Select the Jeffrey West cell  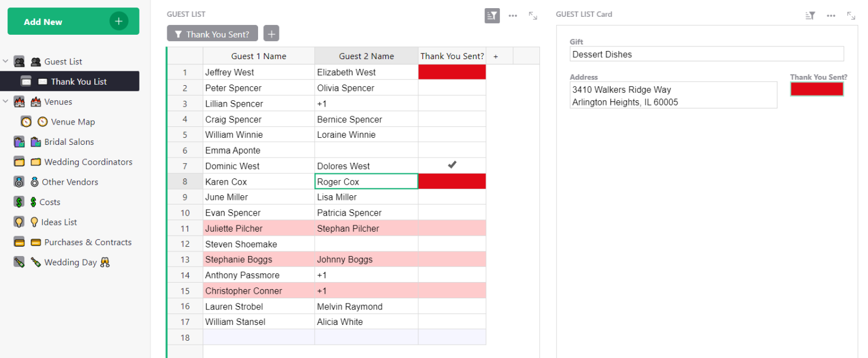point(259,72)
